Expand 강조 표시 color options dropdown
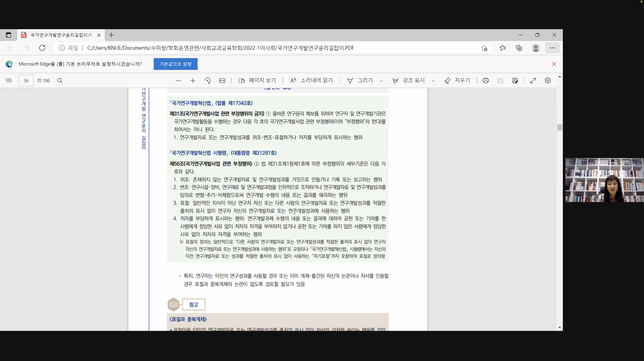This screenshot has height=361, width=644. coord(434,81)
